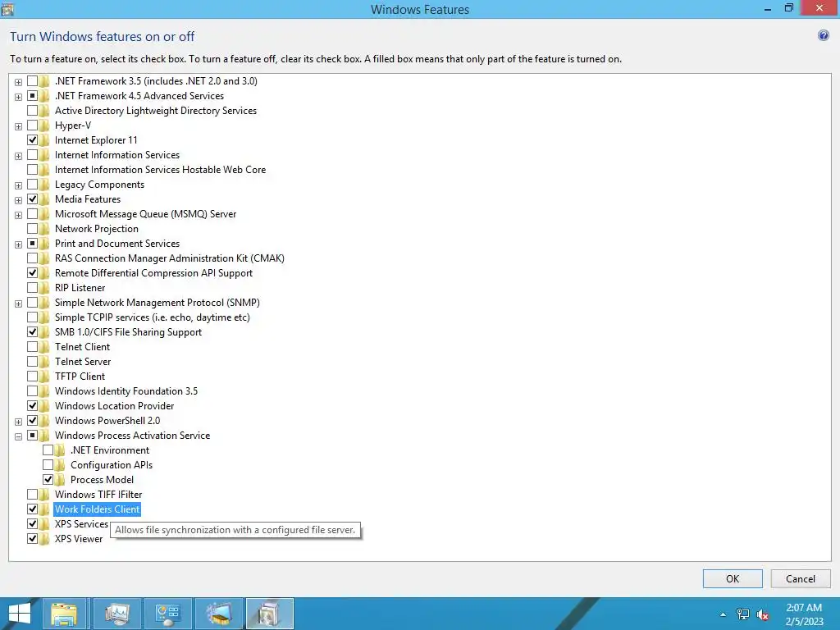840x630 pixels.
Task: Expand .NET Framework 4.5 Advanced Services
Action: (x=18, y=97)
